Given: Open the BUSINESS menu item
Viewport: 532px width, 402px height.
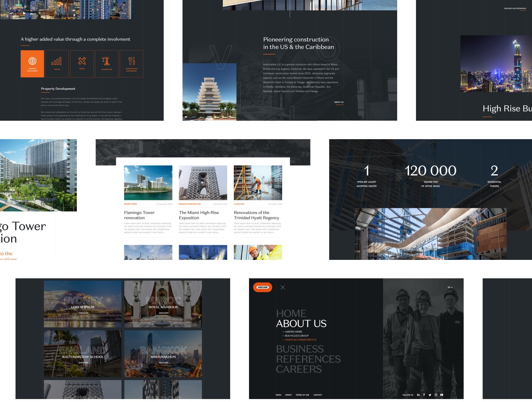Looking at the screenshot, I should (x=300, y=349).
